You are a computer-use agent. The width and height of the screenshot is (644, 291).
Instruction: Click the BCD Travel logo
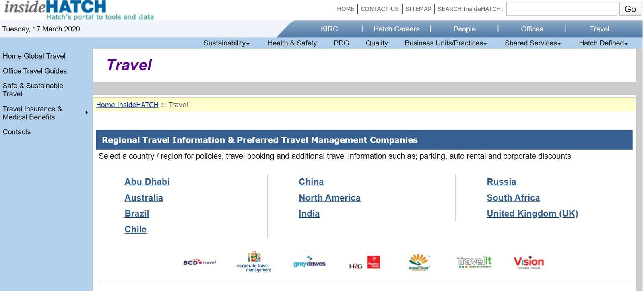[199, 262]
